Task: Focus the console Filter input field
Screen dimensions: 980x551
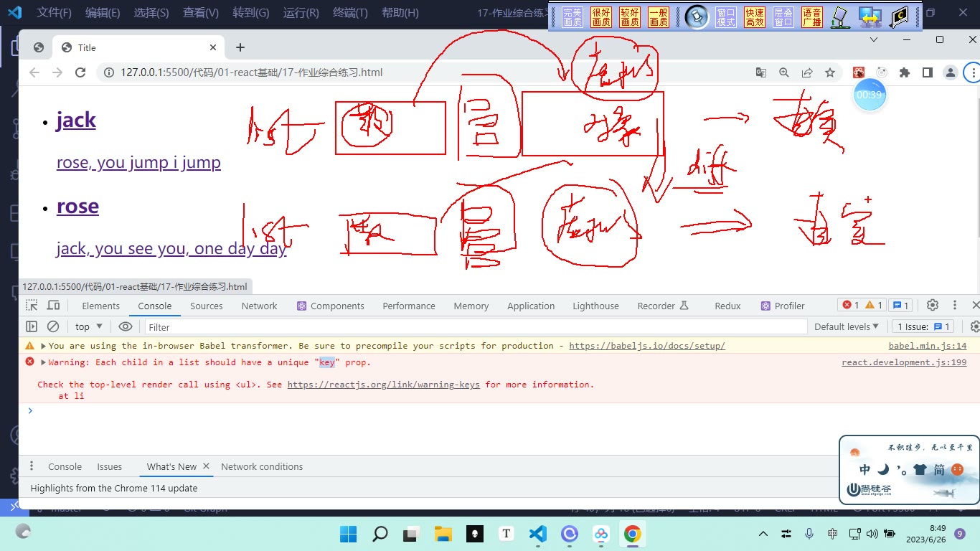Action: pyautogui.click(x=476, y=327)
